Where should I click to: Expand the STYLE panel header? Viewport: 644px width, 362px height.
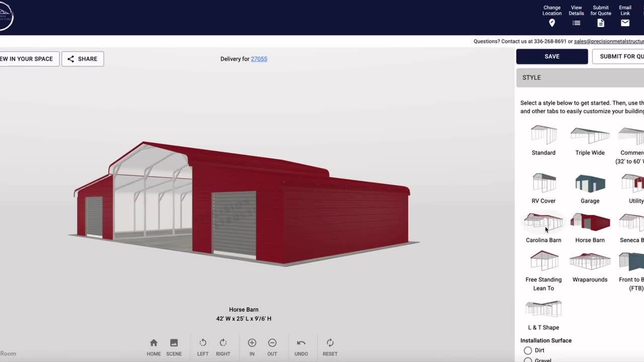[580, 77]
